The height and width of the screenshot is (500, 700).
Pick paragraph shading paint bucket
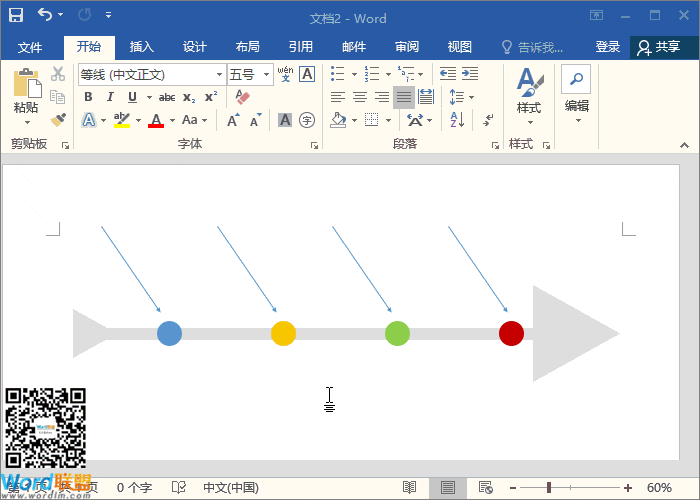pos(338,120)
